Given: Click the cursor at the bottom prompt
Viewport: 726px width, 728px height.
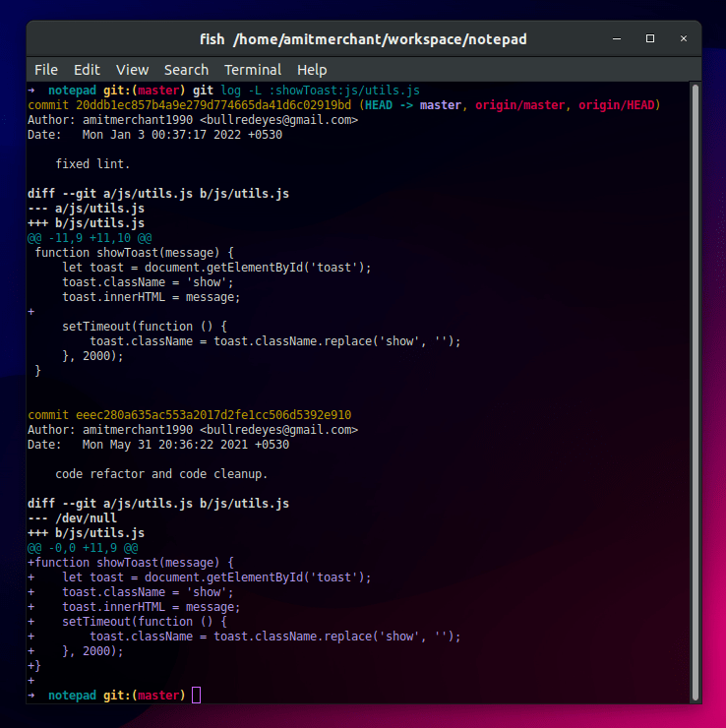Looking at the screenshot, I should pos(197,695).
